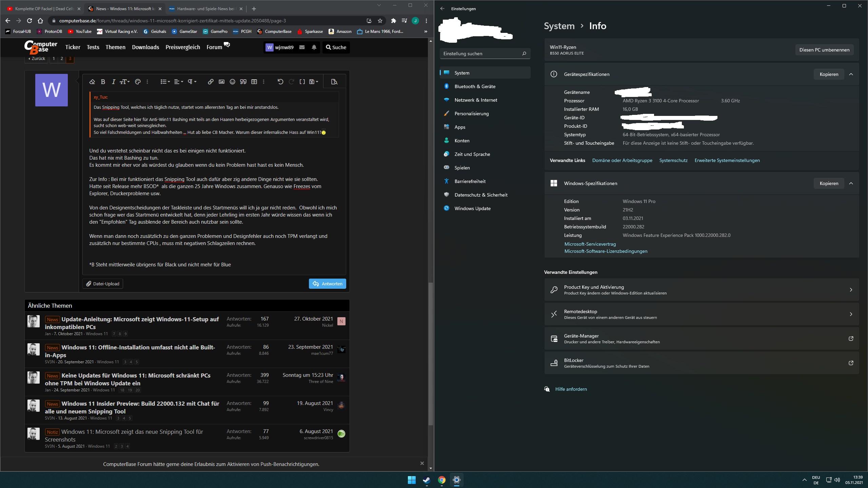Toggle bold formatting in reply editor

click(103, 82)
